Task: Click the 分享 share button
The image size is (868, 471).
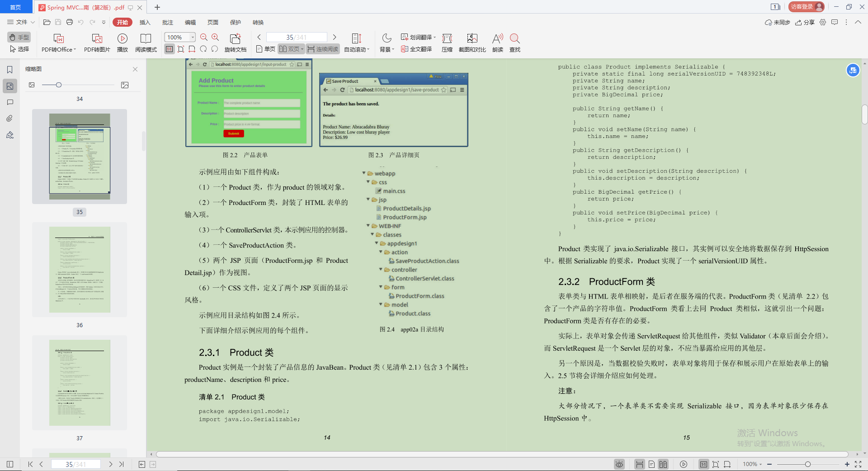Action: [x=805, y=22]
